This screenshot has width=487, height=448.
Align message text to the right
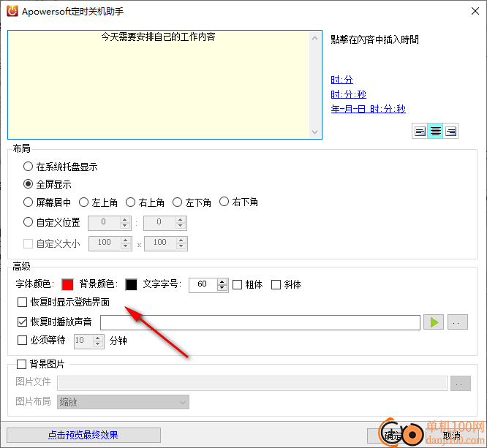click(x=450, y=132)
